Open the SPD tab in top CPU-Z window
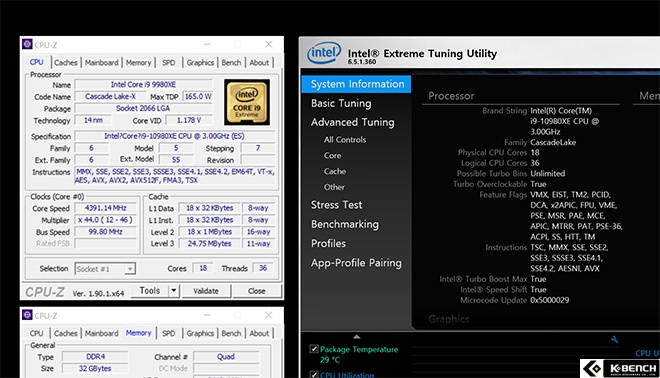This screenshot has width=660, height=378. [168, 63]
